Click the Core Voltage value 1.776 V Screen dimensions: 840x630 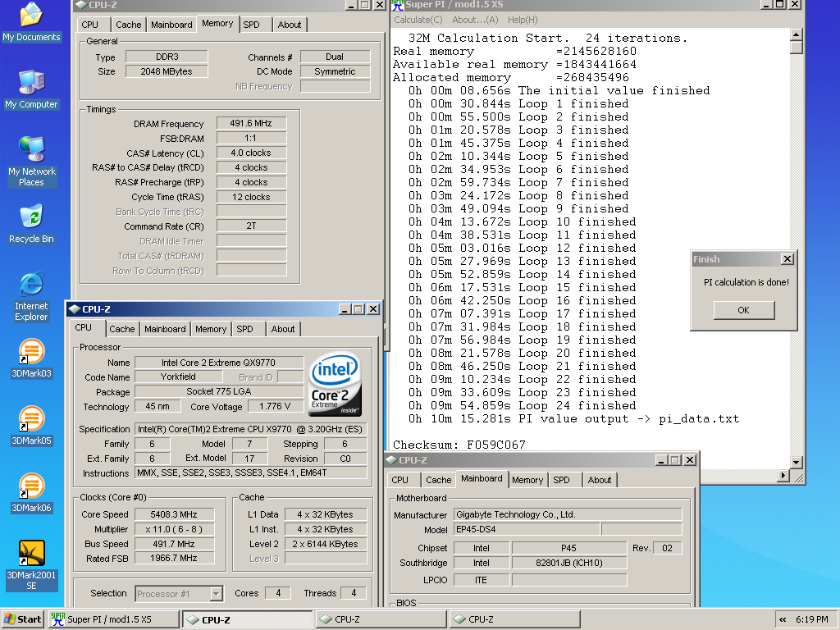275,407
